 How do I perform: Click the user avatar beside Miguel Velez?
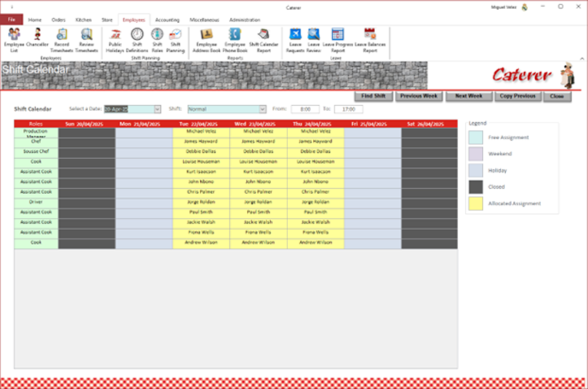(x=525, y=7)
